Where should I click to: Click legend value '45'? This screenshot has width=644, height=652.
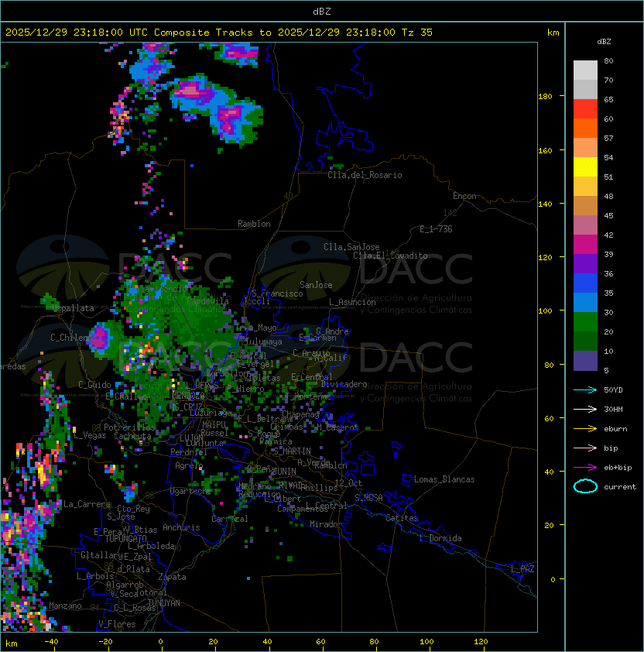(x=608, y=215)
